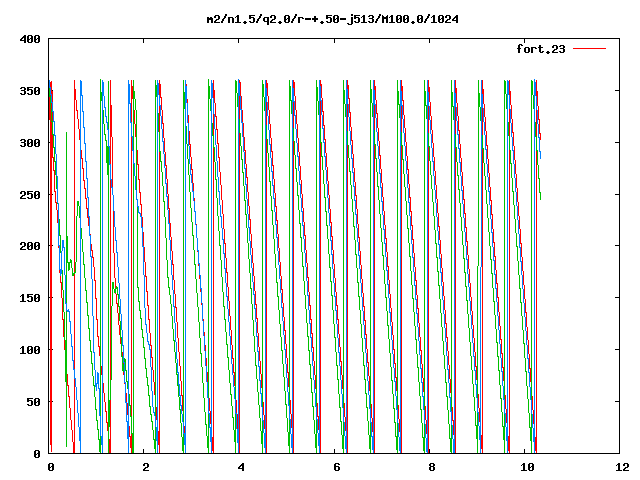Click the x-axis label 10
Screen dimensions: 640x480
pyautogui.click(x=527, y=467)
